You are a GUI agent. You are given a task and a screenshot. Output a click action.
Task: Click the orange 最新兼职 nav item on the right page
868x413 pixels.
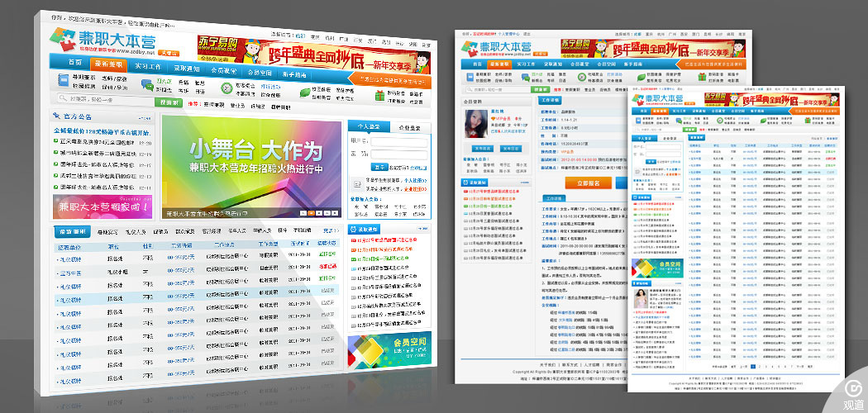[659, 111]
